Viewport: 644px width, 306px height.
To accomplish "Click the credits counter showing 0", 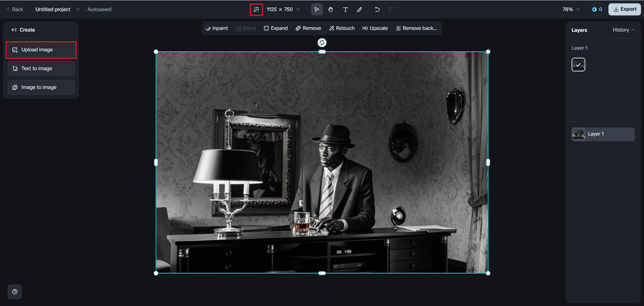I will tap(597, 10).
